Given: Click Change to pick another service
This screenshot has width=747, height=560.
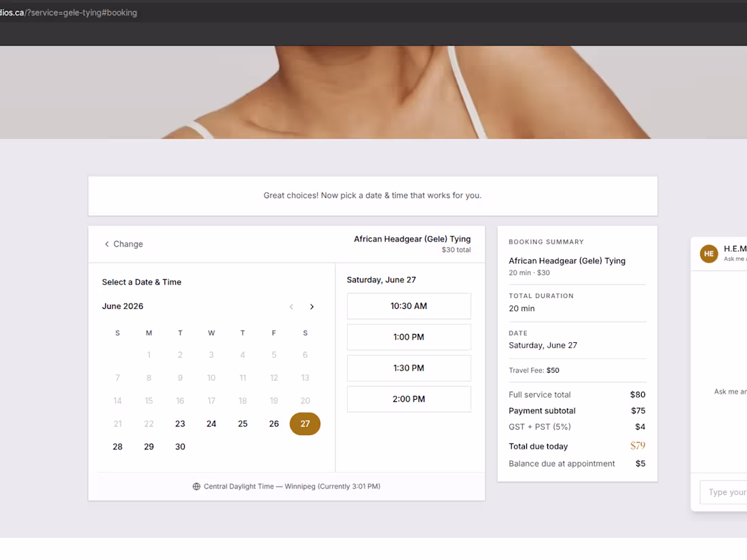Looking at the screenshot, I should [x=124, y=244].
